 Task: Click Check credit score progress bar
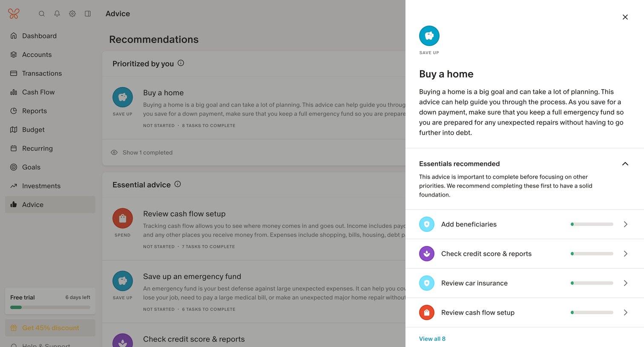pos(592,254)
